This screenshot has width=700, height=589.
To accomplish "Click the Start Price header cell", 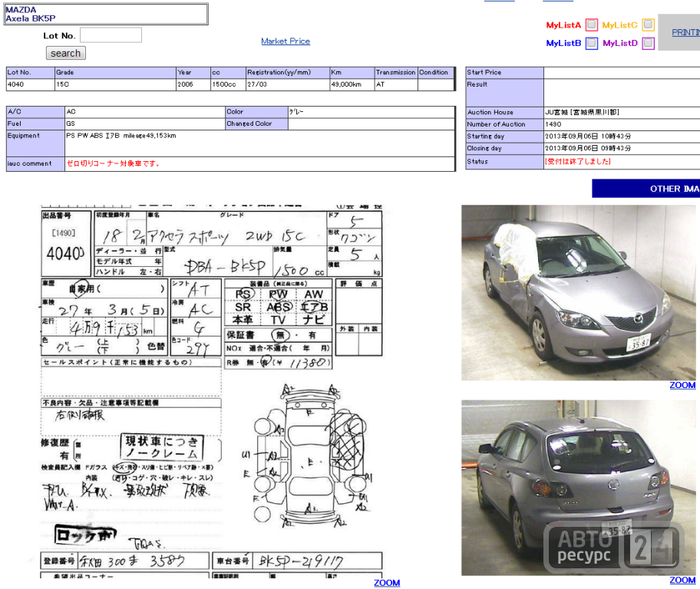I will (x=504, y=72).
